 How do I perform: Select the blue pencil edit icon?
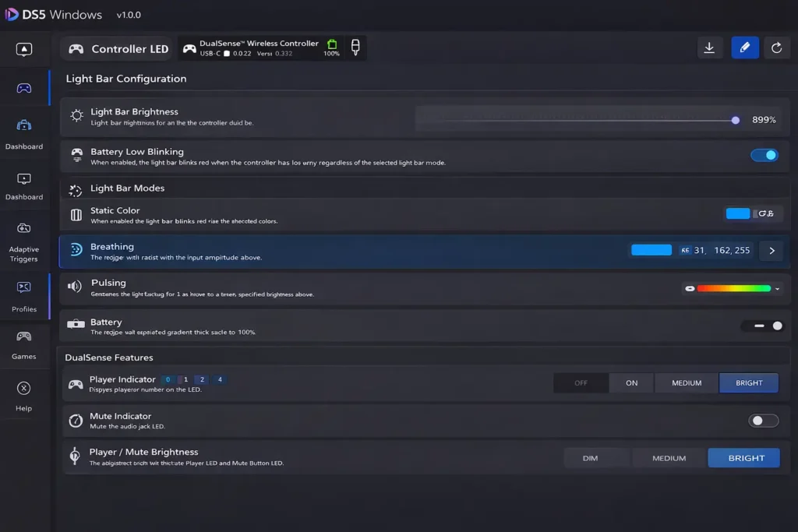point(744,48)
